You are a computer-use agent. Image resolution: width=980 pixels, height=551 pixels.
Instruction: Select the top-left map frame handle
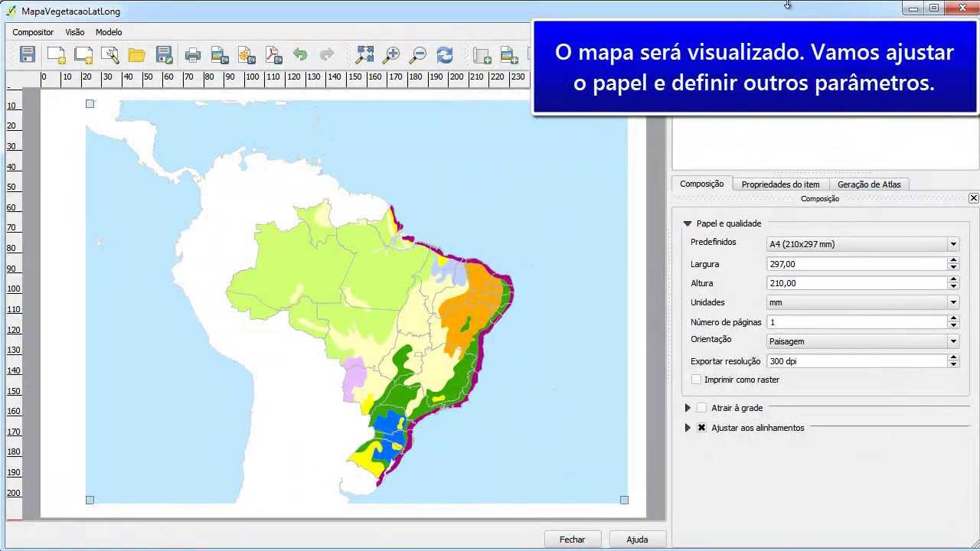click(90, 103)
